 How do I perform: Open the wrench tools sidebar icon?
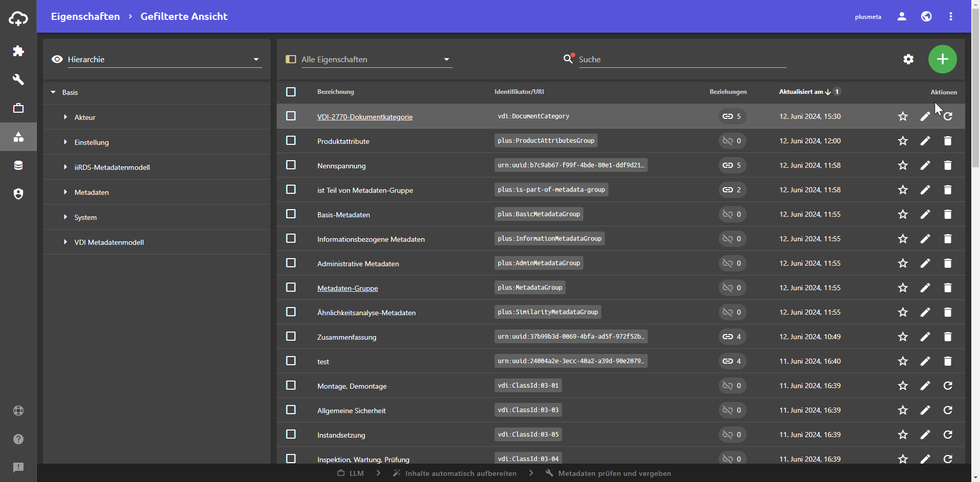[18, 80]
